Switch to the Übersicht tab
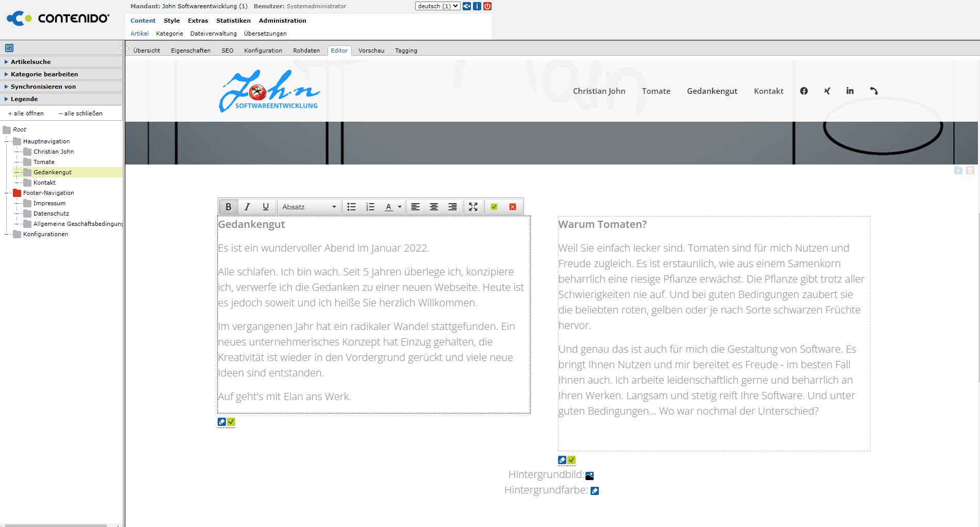Screen dimensions: 980x527 (146, 51)
